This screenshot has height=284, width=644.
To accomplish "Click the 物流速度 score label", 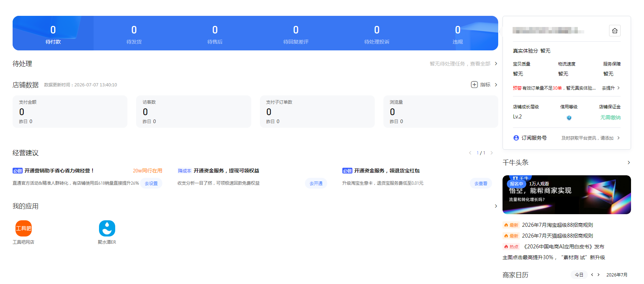I will click(567, 64).
